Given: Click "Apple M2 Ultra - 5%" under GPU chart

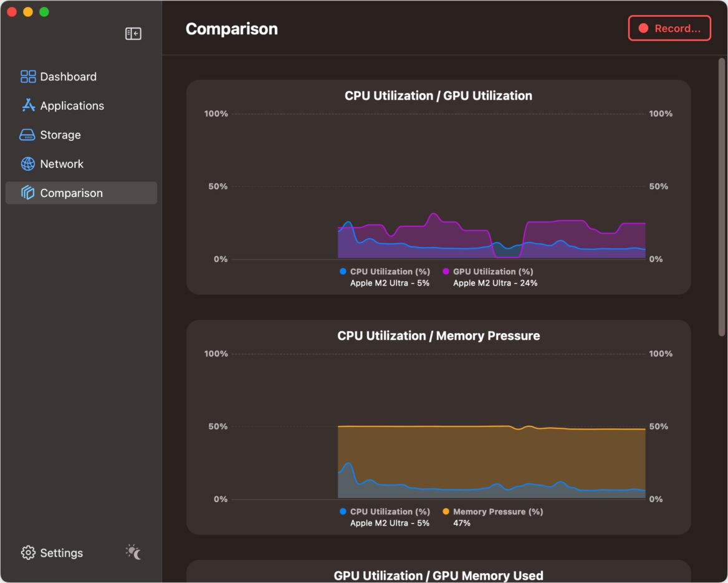Looking at the screenshot, I should (x=390, y=283).
